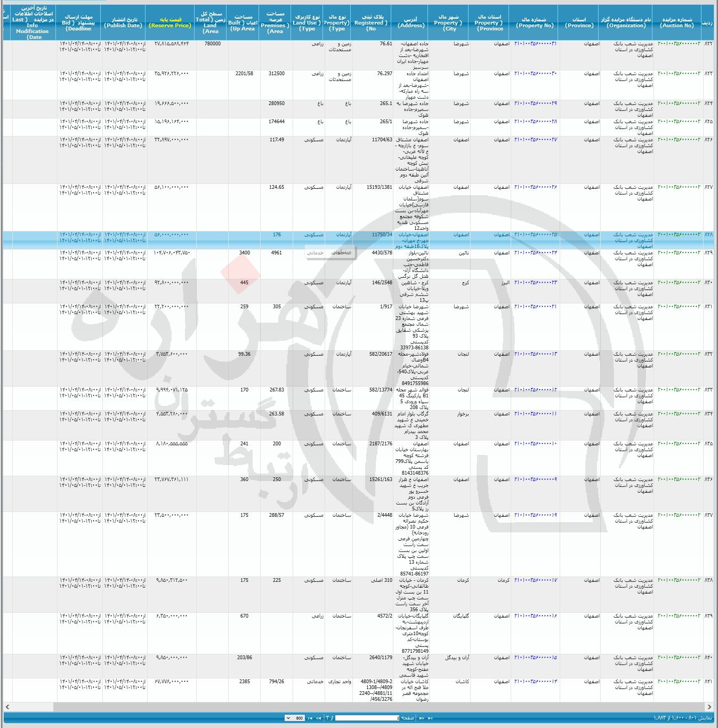Open the green auction number in row 835

pos(679,444)
